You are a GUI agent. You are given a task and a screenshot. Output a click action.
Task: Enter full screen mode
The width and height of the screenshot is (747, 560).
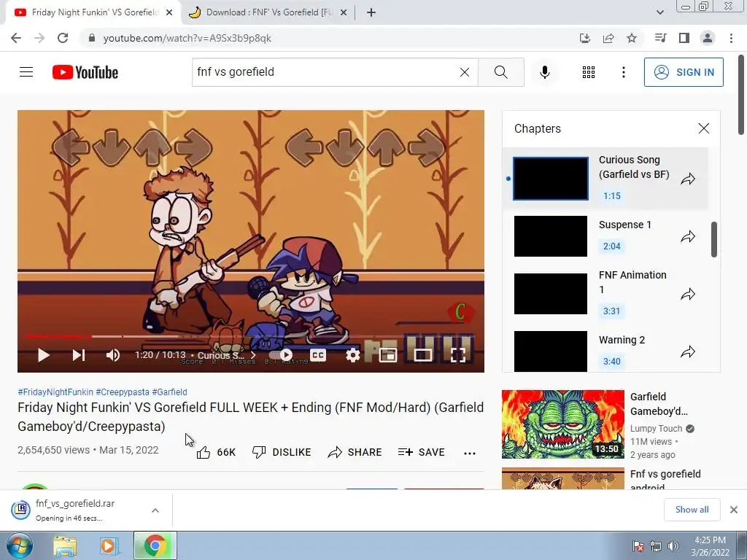point(458,355)
